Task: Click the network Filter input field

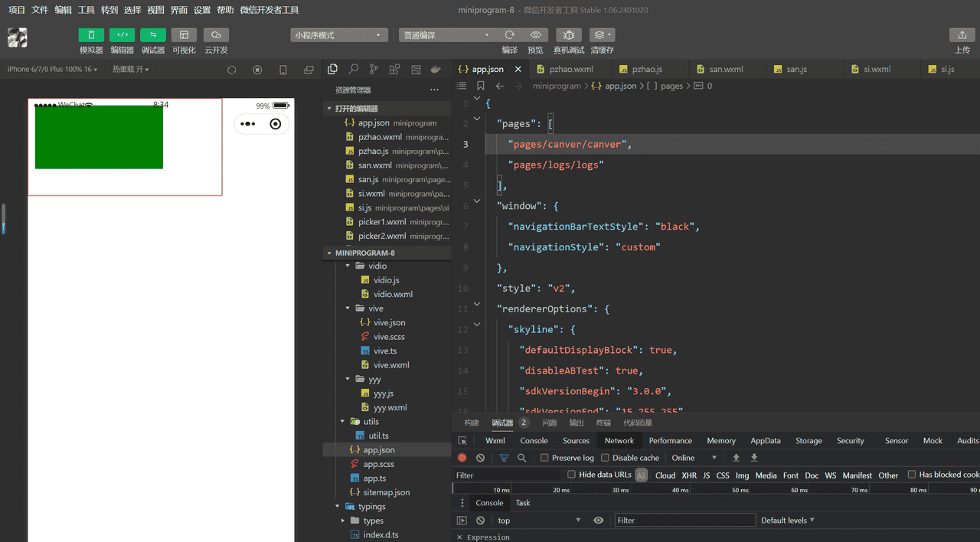Action: coord(505,475)
